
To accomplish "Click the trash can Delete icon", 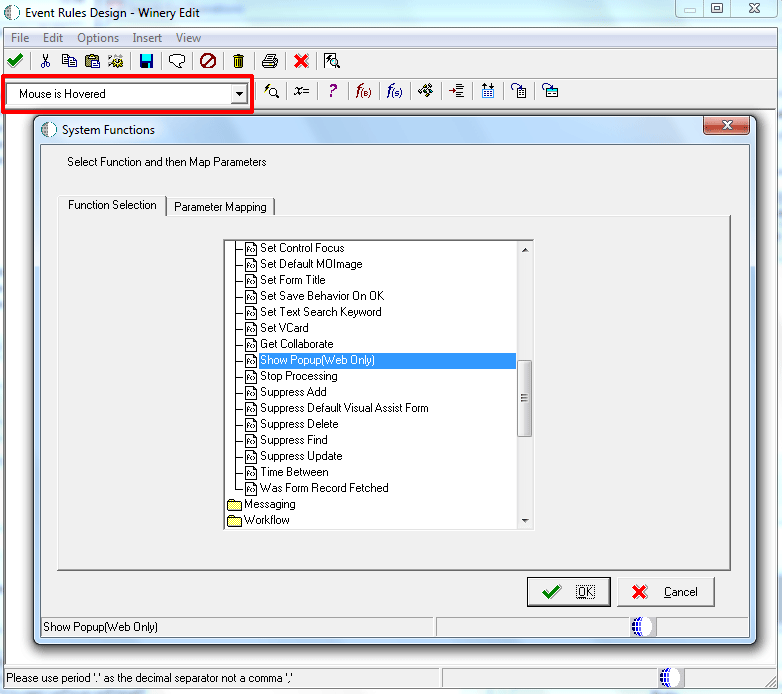I will click(238, 61).
